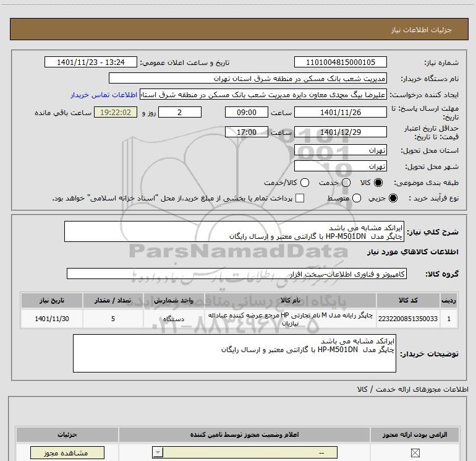Screen dimensions: 476x461
Task: Click the request creator field
Action: click(x=263, y=95)
